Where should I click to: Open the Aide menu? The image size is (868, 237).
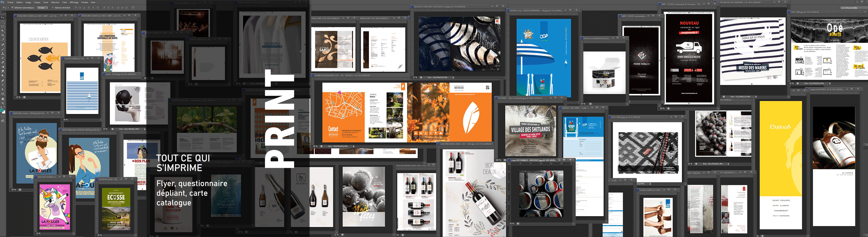93,2
